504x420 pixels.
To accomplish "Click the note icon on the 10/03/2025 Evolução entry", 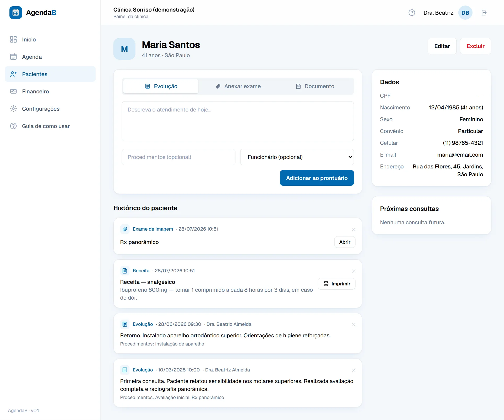I will [x=125, y=370].
